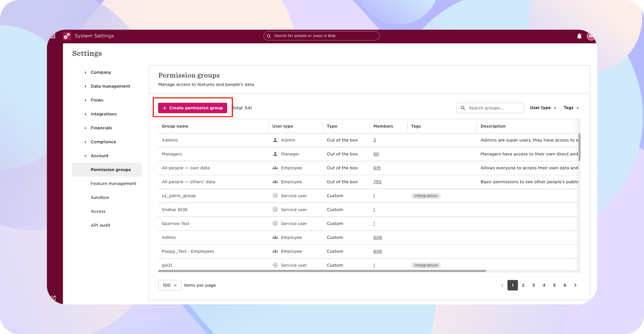Click the Integration tag on gal21 row
Viewport: 644px width, 334px height.
[426, 266]
